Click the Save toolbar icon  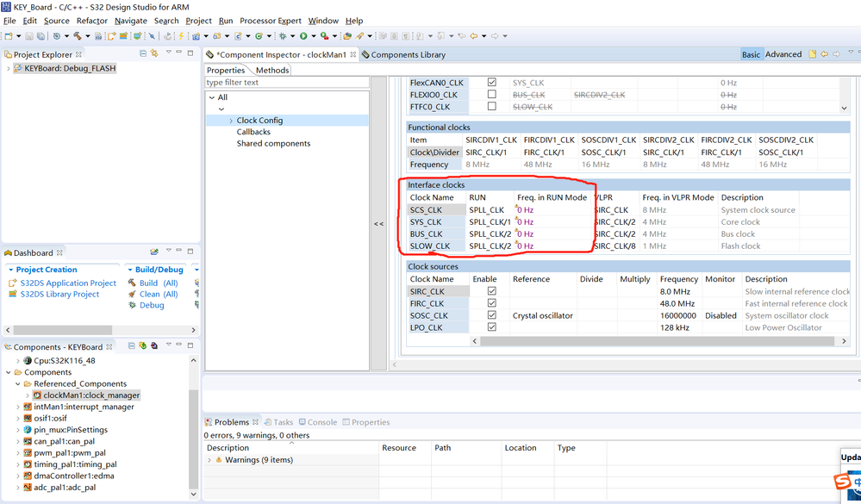point(29,36)
